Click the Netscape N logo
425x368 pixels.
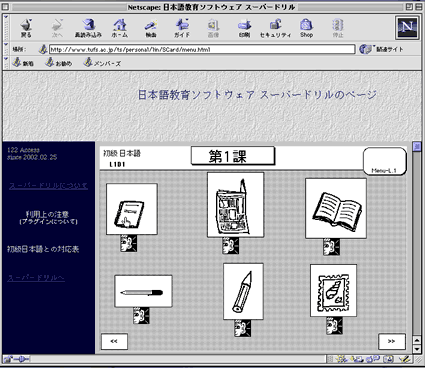[x=407, y=27]
